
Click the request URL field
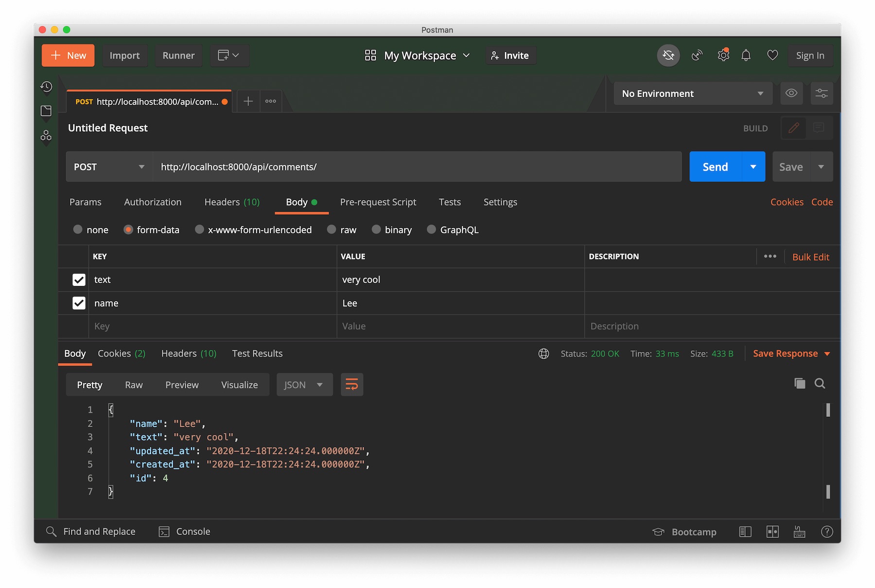pos(417,167)
